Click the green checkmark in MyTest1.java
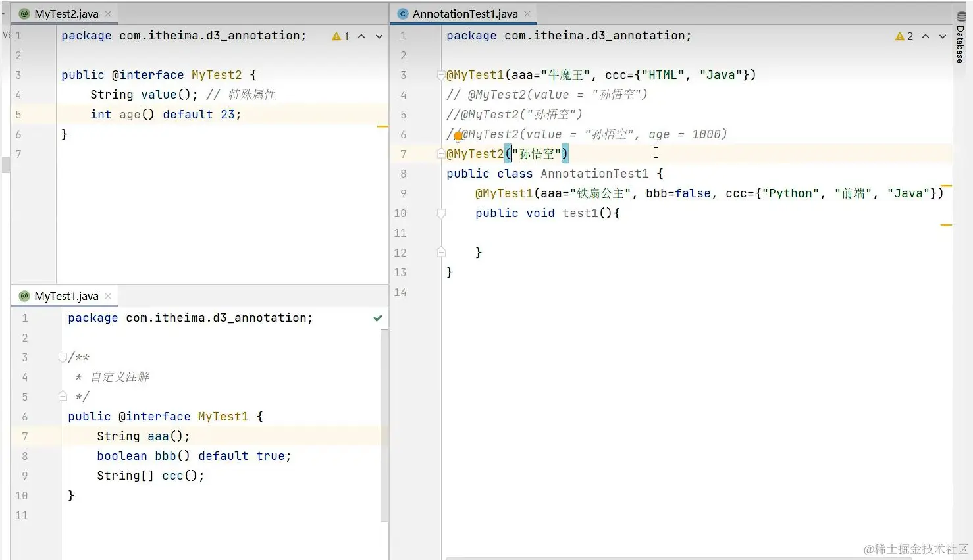Screen dimensions: 973x560 coord(378,318)
